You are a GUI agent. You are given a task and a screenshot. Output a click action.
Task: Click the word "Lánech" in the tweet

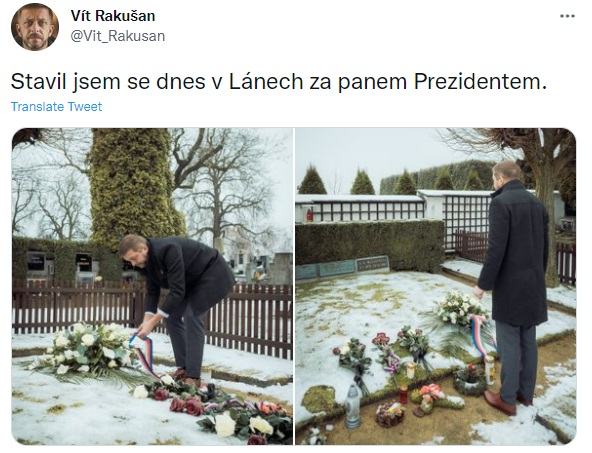[x=266, y=82]
